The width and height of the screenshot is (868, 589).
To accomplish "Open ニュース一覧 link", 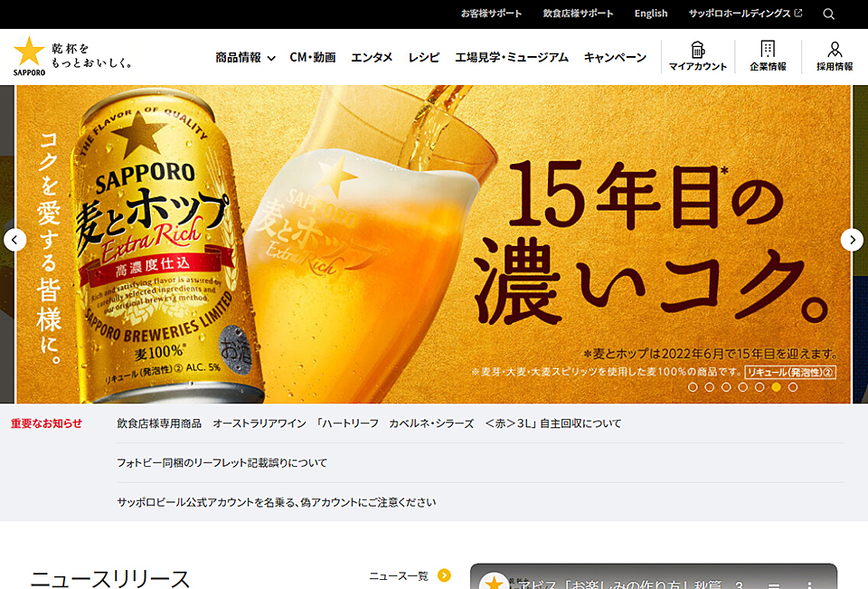I will click(399, 576).
